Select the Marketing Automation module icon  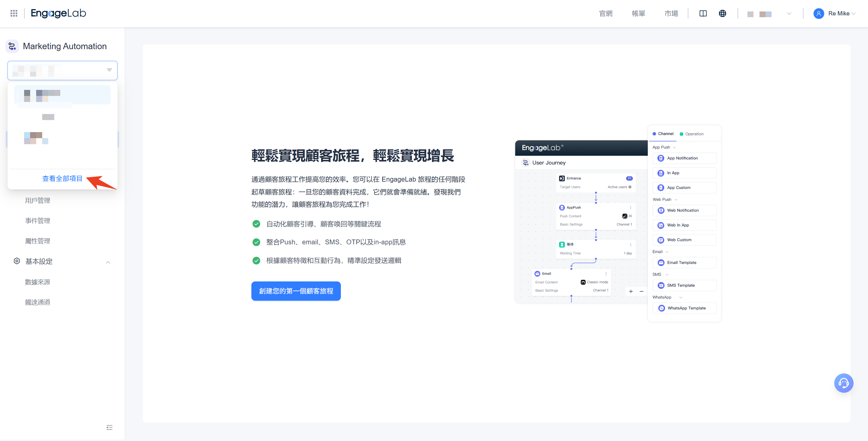click(x=12, y=46)
